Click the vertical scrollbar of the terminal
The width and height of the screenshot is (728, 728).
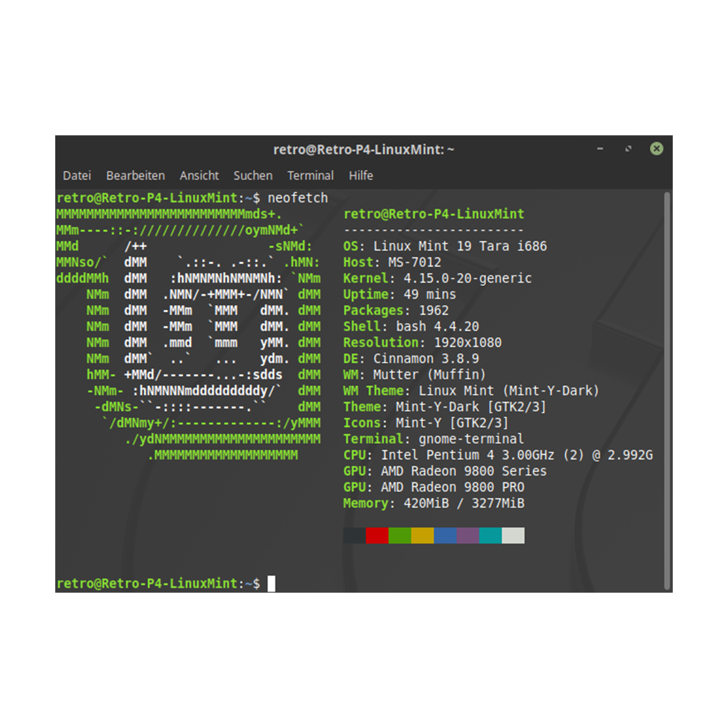point(667,388)
